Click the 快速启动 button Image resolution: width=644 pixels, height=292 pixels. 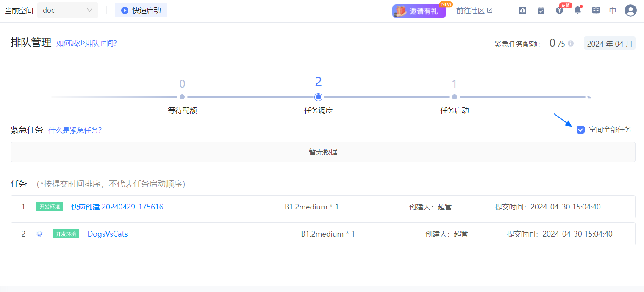[141, 10]
